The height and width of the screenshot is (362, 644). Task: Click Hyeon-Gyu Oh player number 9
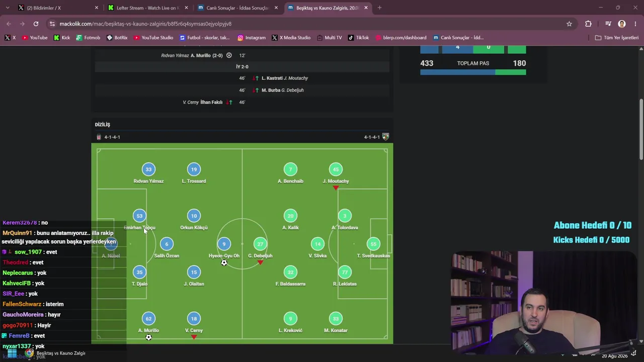click(224, 244)
